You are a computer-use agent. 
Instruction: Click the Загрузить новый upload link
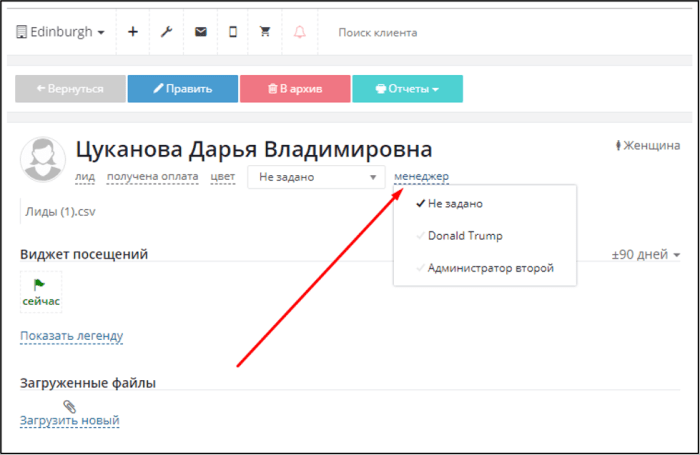[x=70, y=420]
